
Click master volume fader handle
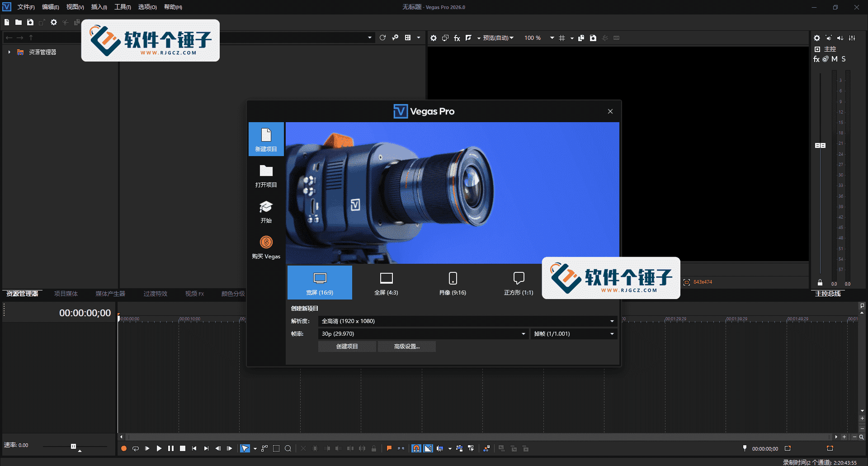click(x=820, y=146)
